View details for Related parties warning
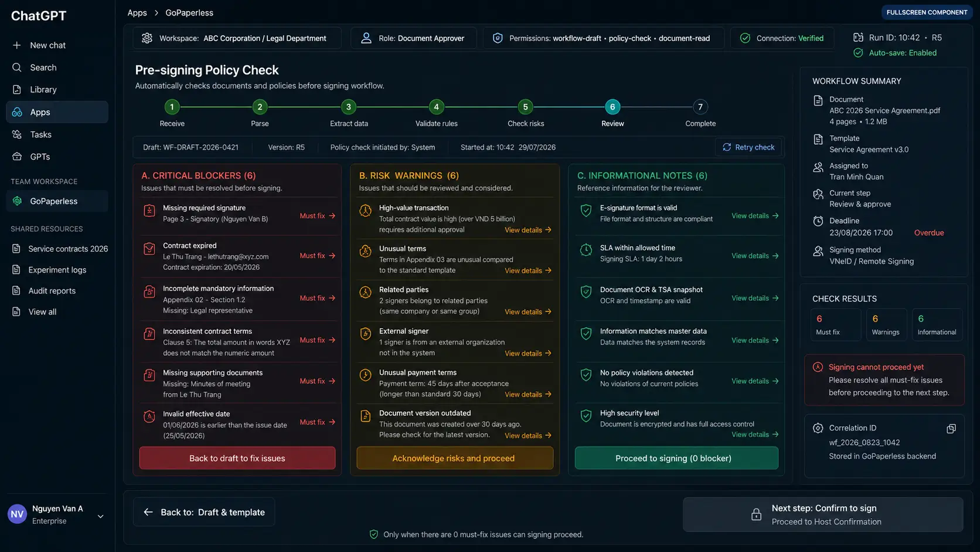Viewport: 980px width, 552px height. click(x=528, y=311)
